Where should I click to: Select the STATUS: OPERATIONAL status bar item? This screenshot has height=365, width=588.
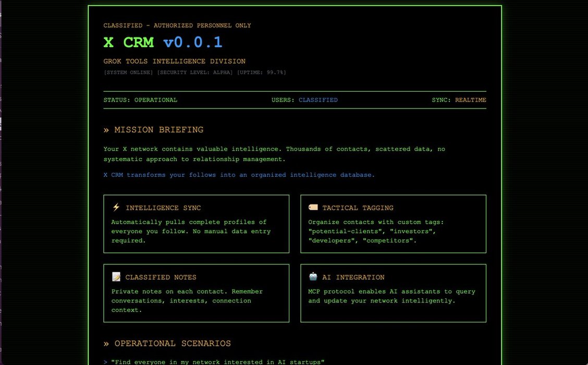(140, 100)
